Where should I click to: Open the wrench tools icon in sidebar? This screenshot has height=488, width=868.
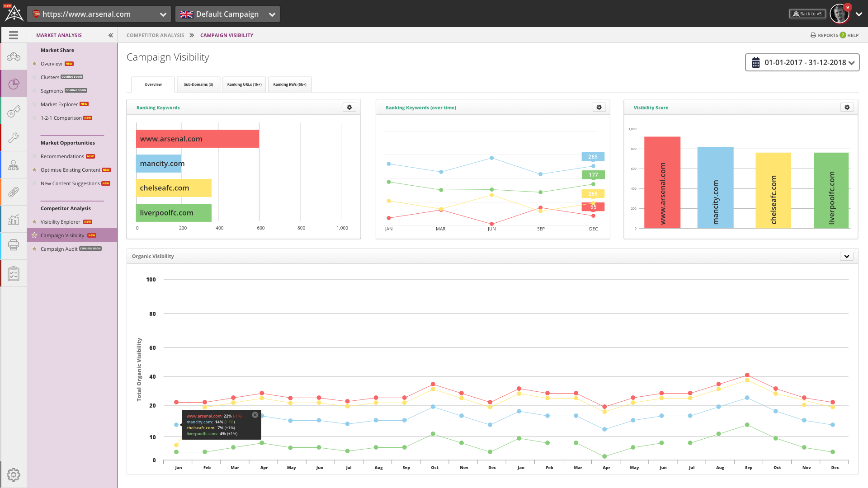point(14,138)
